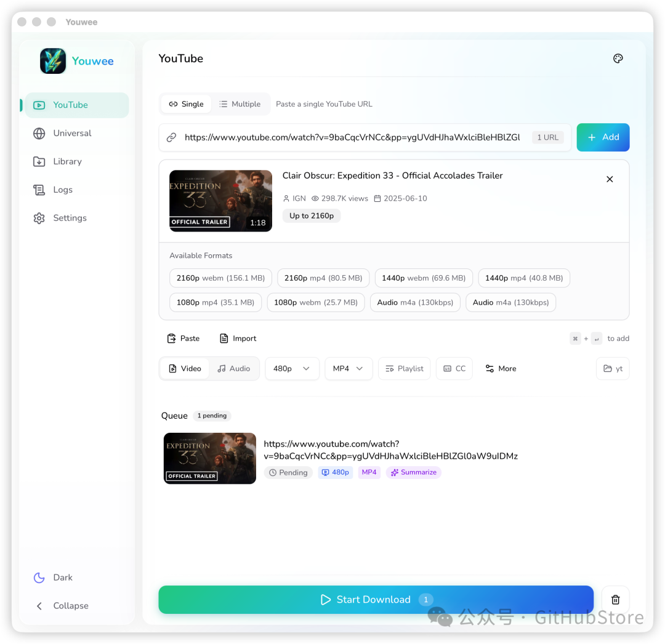Toggle the Playlist option
Screen dimensions: 665x644
point(404,369)
